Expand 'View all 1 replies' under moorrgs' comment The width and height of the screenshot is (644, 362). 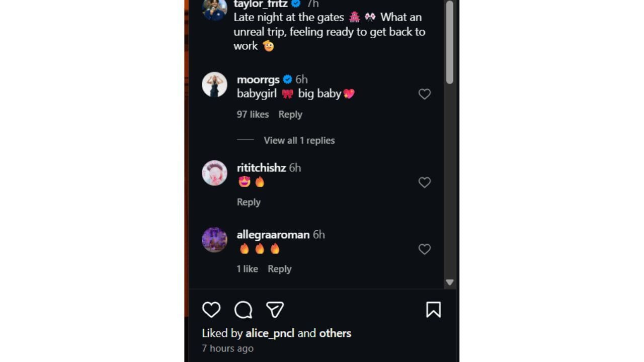point(299,140)
